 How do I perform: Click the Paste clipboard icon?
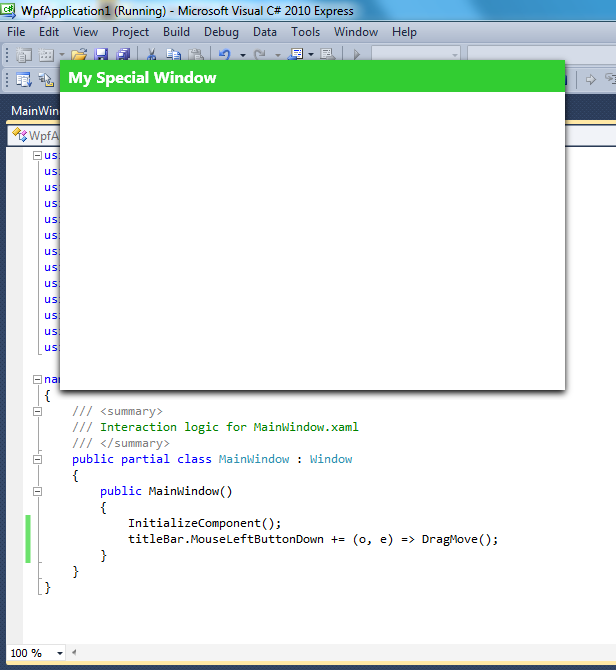point(196,54)
